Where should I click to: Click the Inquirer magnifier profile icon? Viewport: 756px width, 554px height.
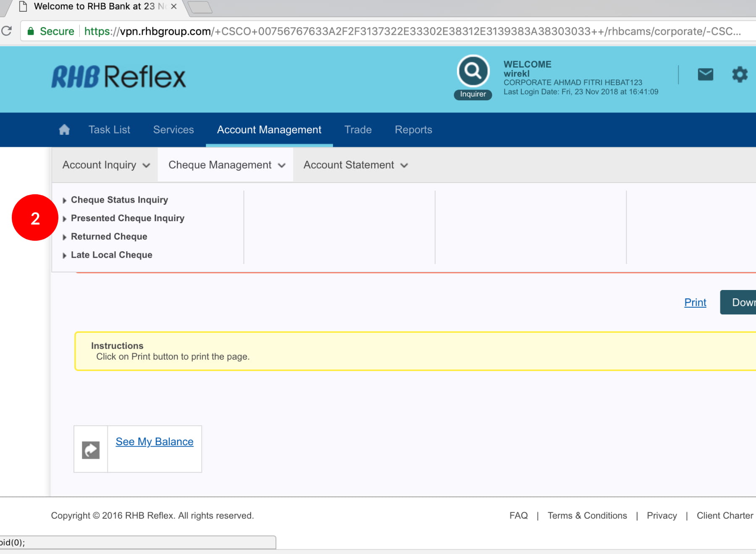[473, 71]
